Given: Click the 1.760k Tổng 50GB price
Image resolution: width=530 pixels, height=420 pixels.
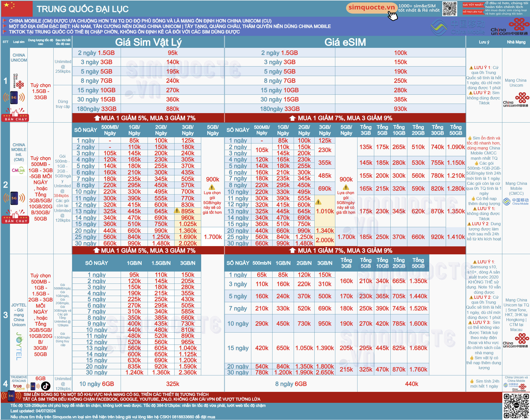Looking at the screenshot, I should [418, 369].
